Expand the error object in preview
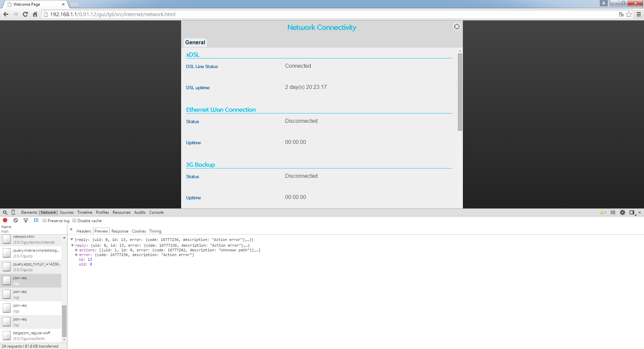This screenshot has width=644, height=349. [x=77, y=255]
